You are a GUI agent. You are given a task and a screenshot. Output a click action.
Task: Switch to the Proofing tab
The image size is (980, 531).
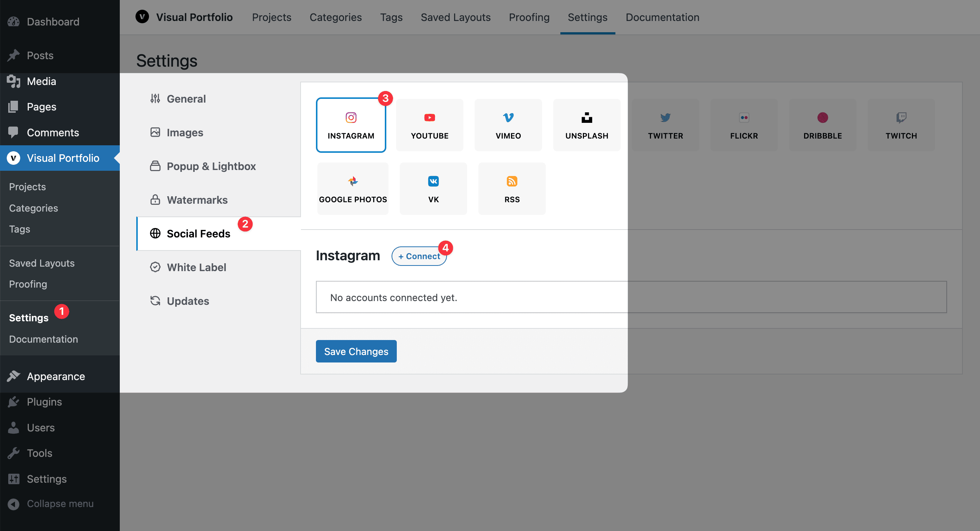529,17
